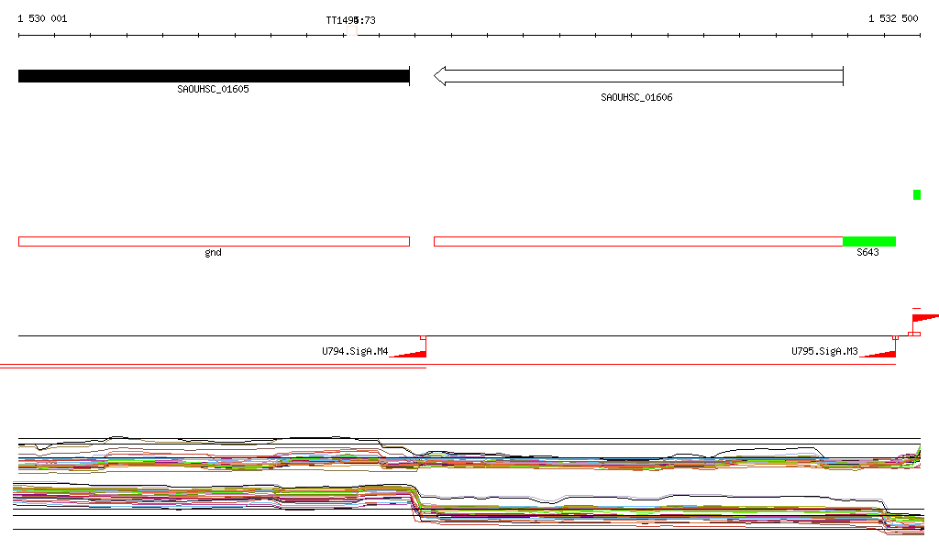The width and height of the screenshot is (939, 560).
Task: Click the 1 530 001 start coordinate
Action: pyautogui.click(x=42, y=19)
